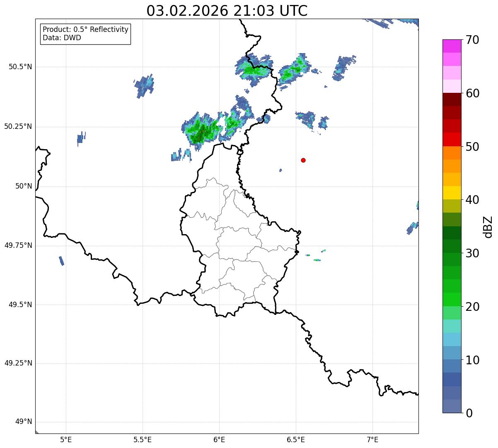The image size is (498, 448).
Task: Click the 6.5°E longitude label
Action: tap(296, 439)
